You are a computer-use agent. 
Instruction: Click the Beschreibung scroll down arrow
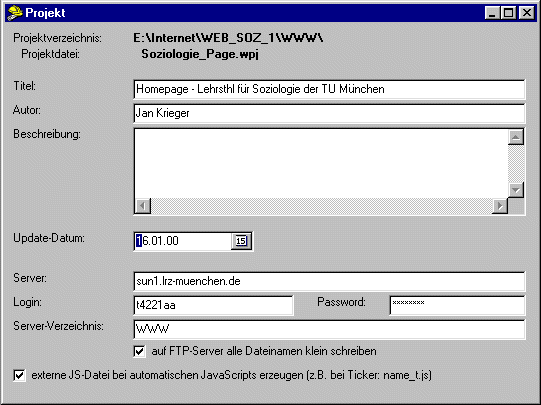(x=516, y=190)
